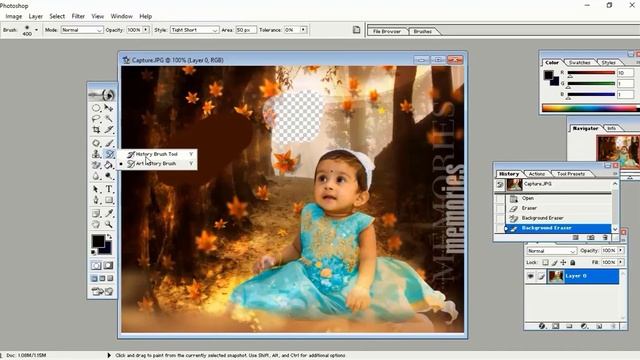The width and height of the screenshot is (640, 360).
Task: Set history brush source to Open state
Action: [500, 198]
